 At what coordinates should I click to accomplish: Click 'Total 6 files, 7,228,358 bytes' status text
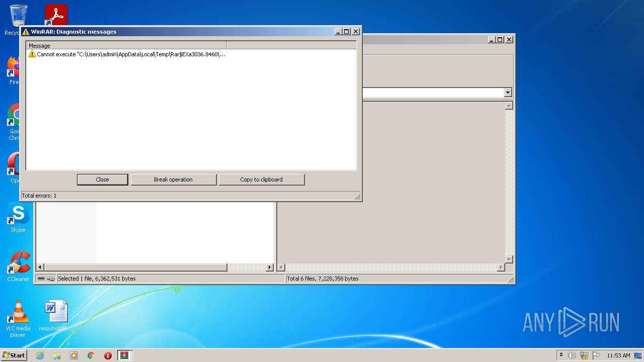pyautogui.click(x=323, y=279)
